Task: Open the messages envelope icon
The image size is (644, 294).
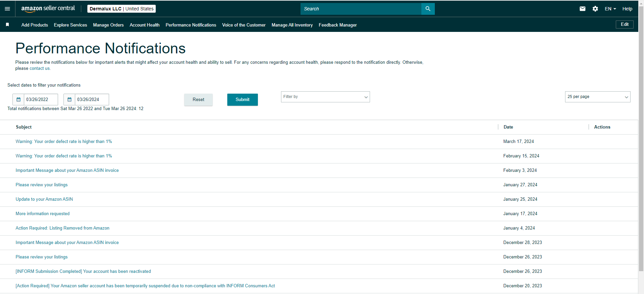Action: (x=583, y=9)
